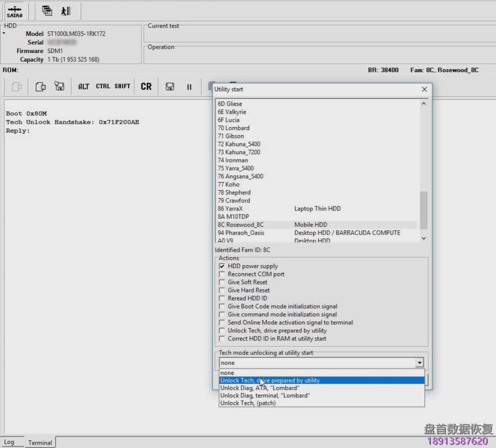Click the floppy disk save log icon

click(x=170, y=86)
